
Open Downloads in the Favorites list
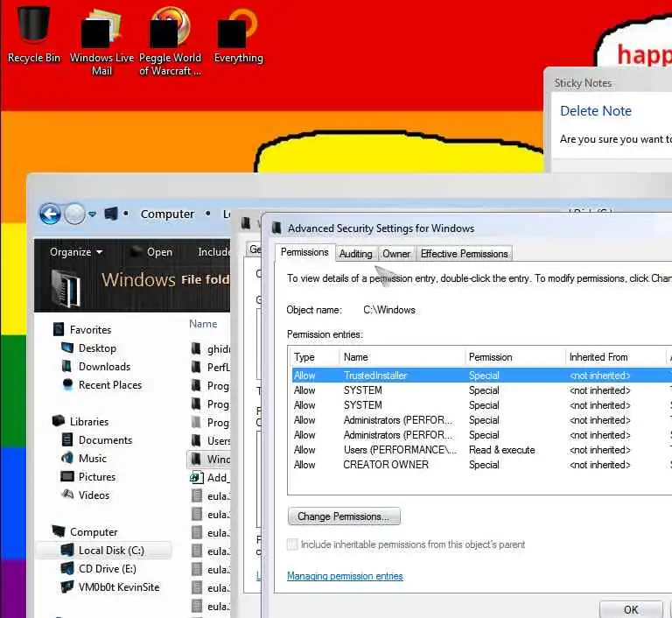pos(105,366)
